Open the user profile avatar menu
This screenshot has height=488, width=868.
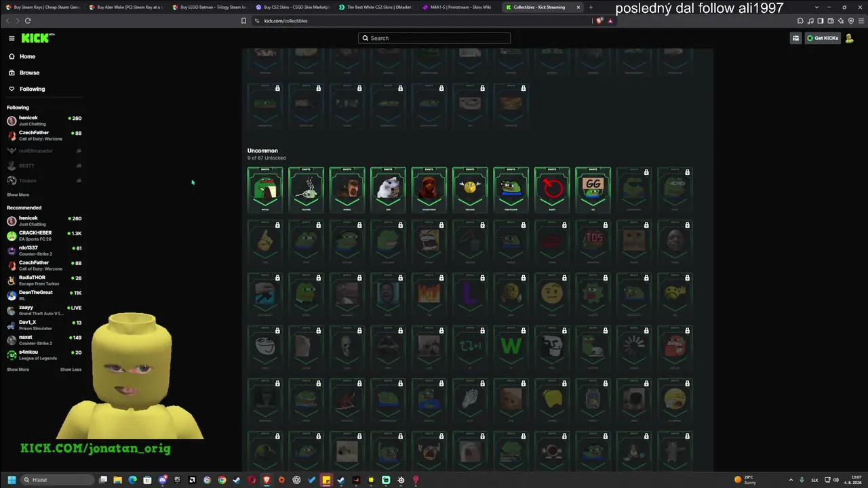pos(849,38)
